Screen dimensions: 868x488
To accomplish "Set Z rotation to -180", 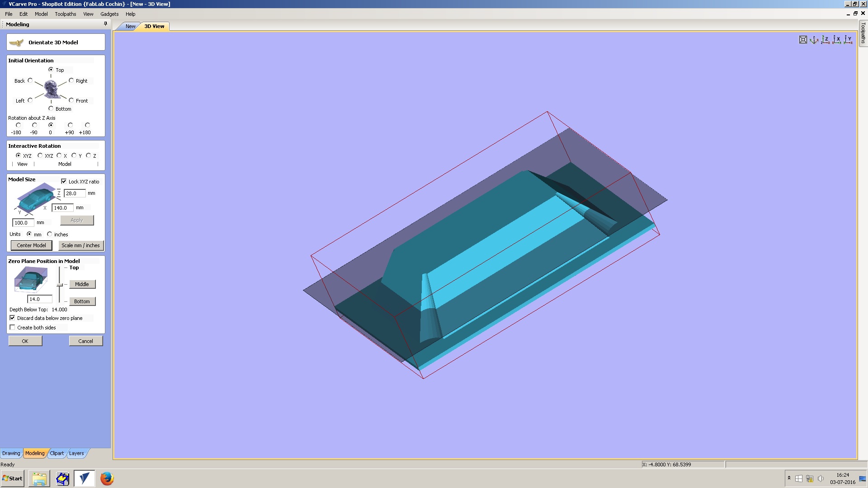I will pyautogui.click(x=18, y=125).
